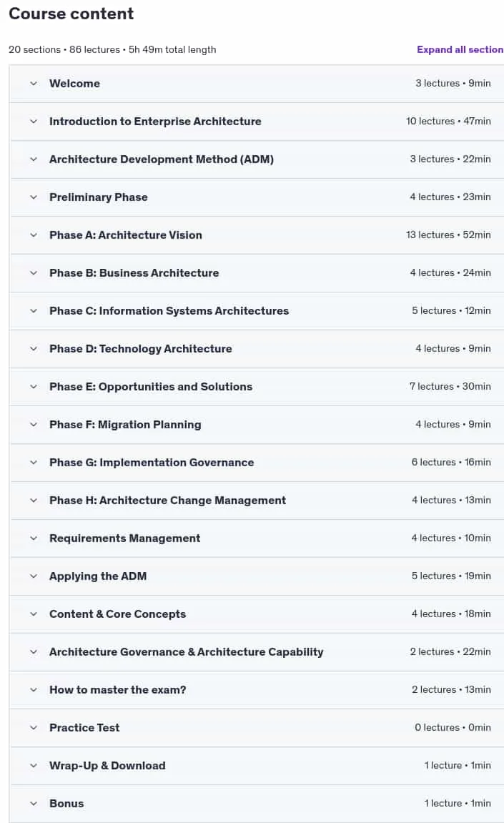The width and height of the screenshot is (504, 823).
Task: Expand Phase H: Architecture Change Management chevron
Action: click(34, 501)
